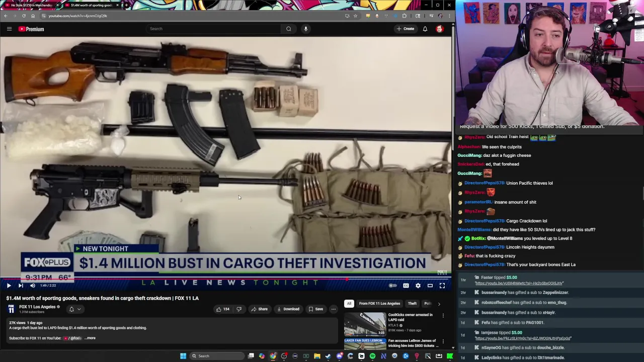
Task: Open Laker fan sues LeBron thumbnail
Action: pyautogui.click(x=365, y=343)
